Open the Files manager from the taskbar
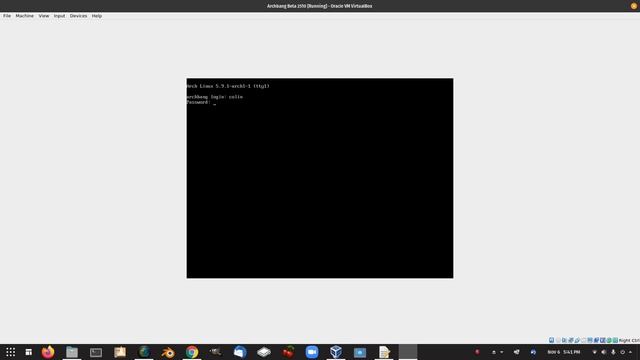 72,352
